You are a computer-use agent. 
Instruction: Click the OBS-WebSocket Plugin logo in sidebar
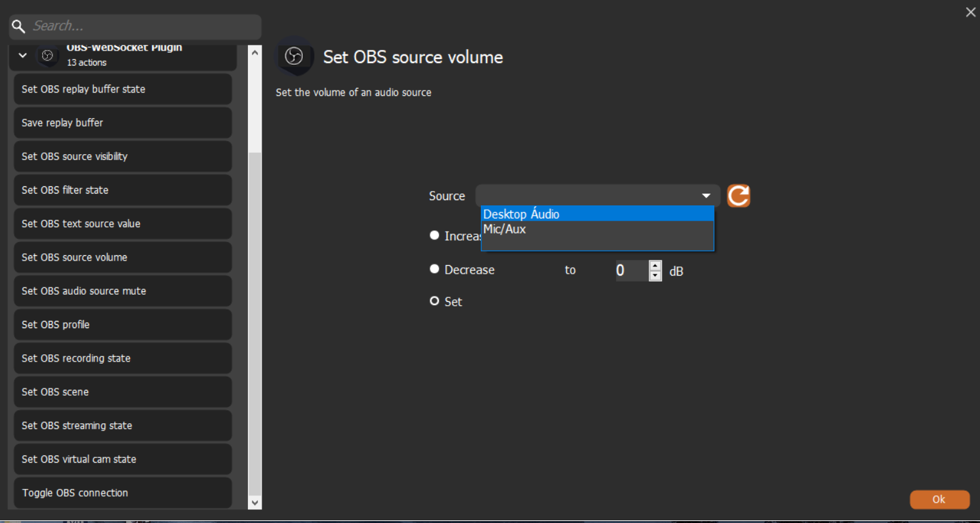48,56
